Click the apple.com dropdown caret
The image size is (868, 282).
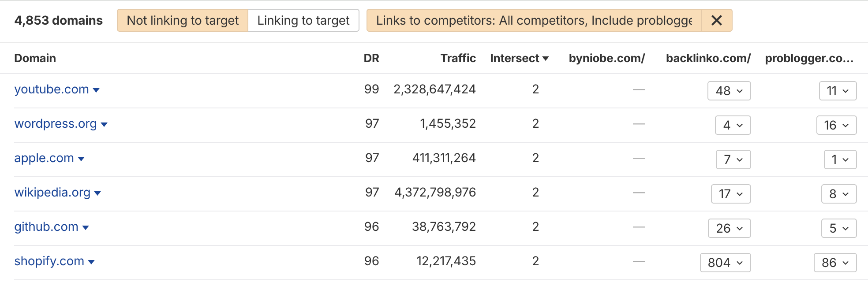click(x=81, y=159)
